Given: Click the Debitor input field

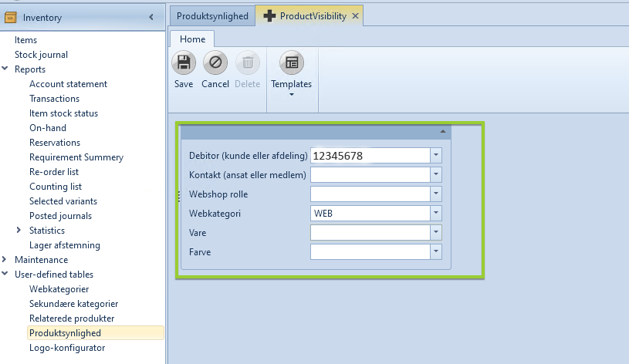Looking at the screenshot, I should [x=370, y=156].
